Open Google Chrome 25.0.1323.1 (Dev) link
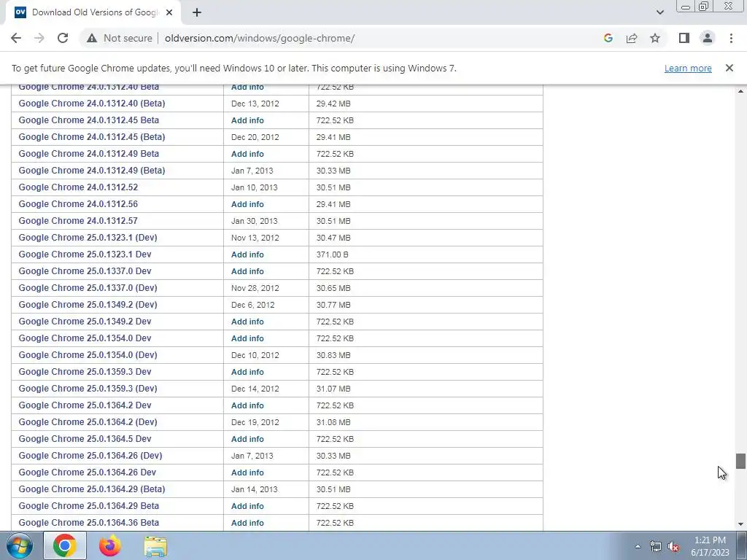The image size is (747, 560). 88,237
